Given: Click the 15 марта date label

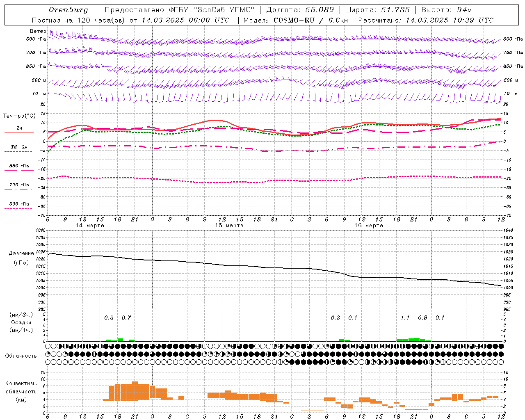Looking at the screenshot, I should pyautogui.click(x=230, y=225).
